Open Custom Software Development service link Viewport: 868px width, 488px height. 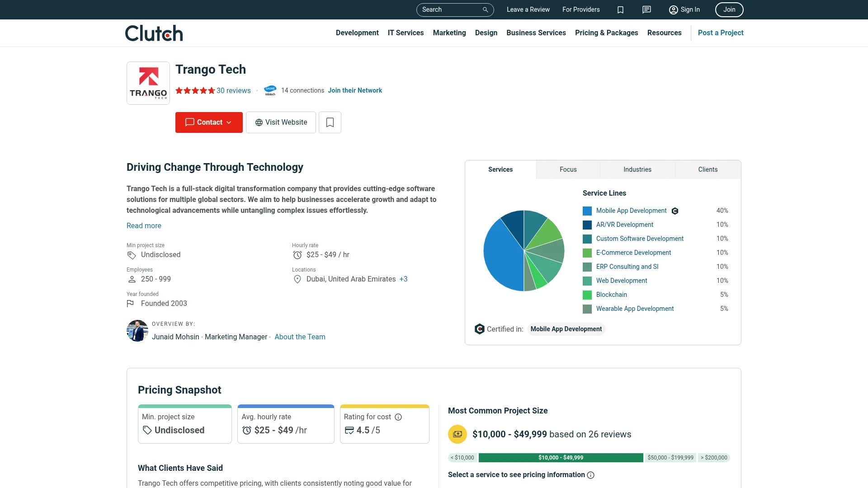click(640, 239)
